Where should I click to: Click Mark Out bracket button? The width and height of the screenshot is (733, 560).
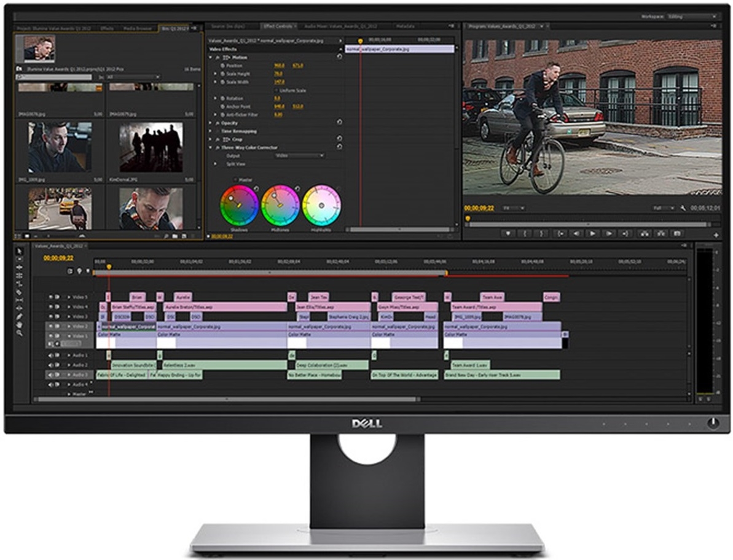542,233
